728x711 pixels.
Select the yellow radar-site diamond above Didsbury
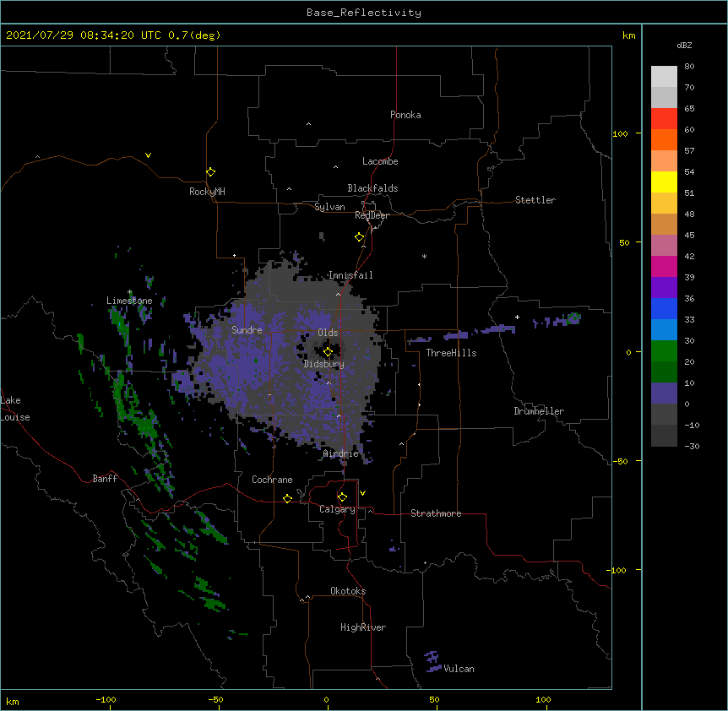[x=328, y=352]
